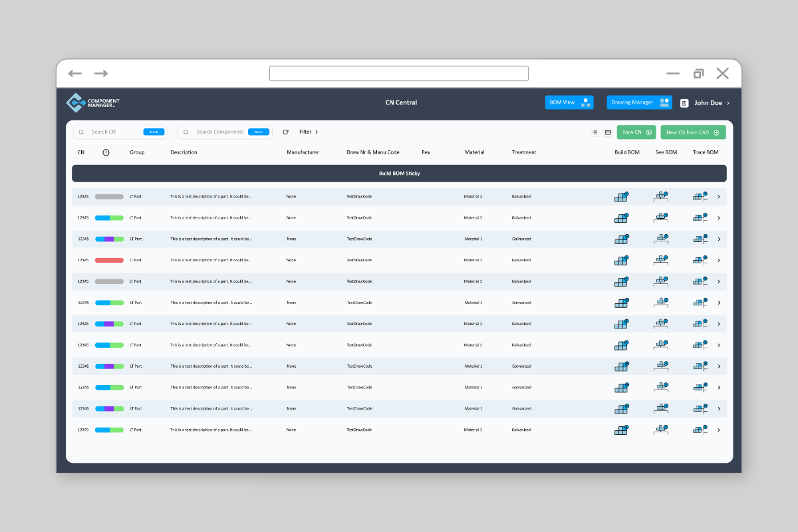Switch to the list view layout
Screen dimensions: 798x532
595,132
